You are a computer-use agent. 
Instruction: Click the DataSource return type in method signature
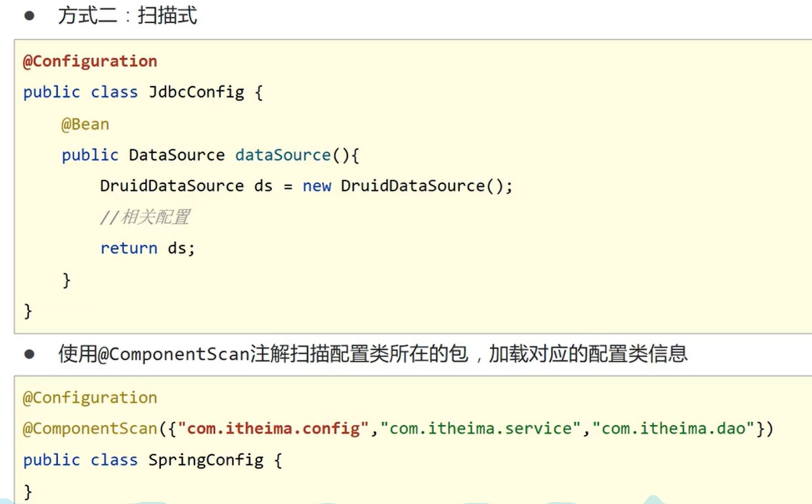click(177, 155)
